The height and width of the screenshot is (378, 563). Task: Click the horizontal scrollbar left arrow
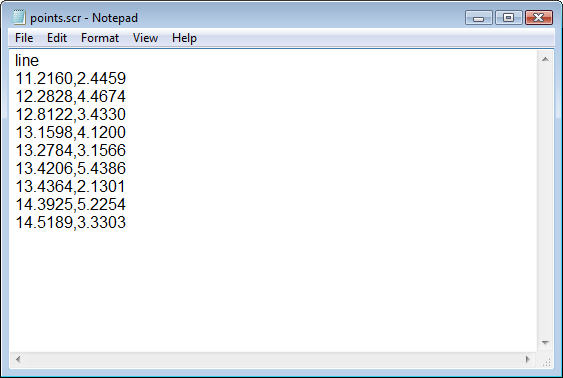click(x=18, y=359)
